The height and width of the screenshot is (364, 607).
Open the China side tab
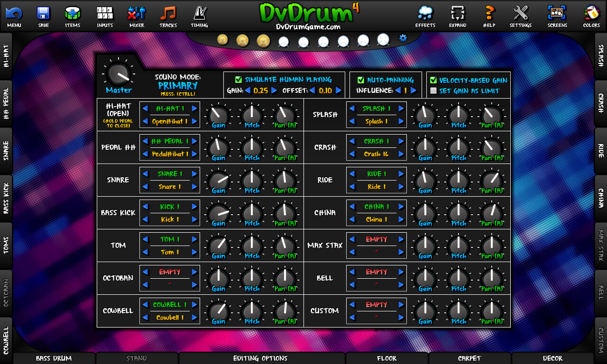[600, 198]
